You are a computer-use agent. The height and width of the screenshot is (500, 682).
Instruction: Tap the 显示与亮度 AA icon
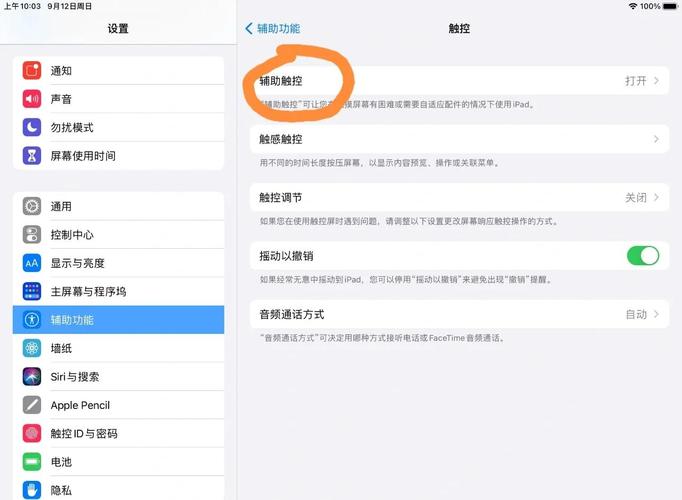pyautogui.click(x=32, y=263)
